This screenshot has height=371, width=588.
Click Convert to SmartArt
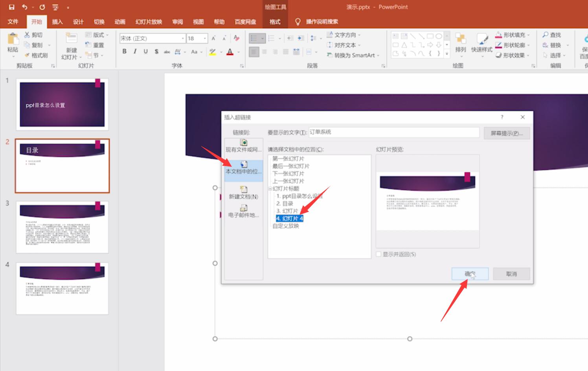point(353,55)
